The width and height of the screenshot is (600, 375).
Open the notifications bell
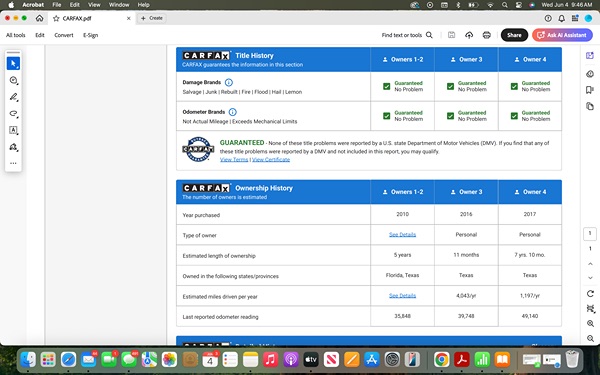[x=561, y=18]
